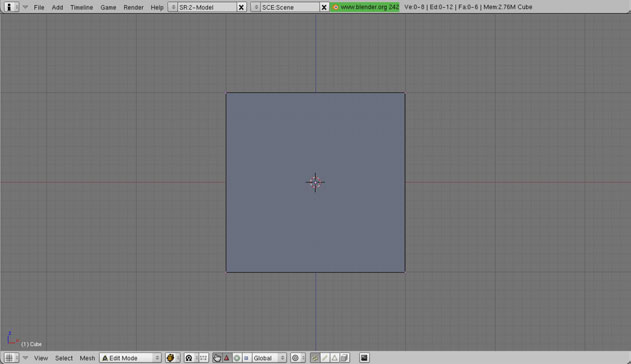
Task: Enable the translate manipulator triangle
Action: [x=227, y=358]
